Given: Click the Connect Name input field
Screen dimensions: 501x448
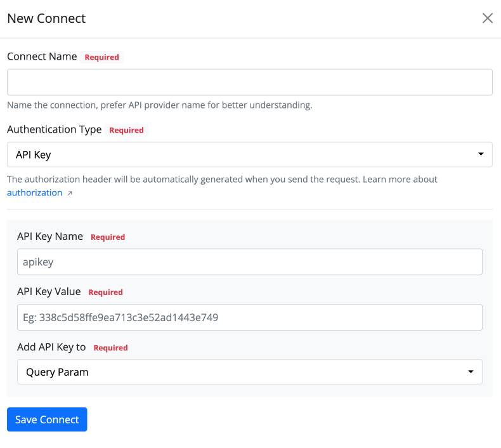Looking at the screenshot, I should [249, 82].
